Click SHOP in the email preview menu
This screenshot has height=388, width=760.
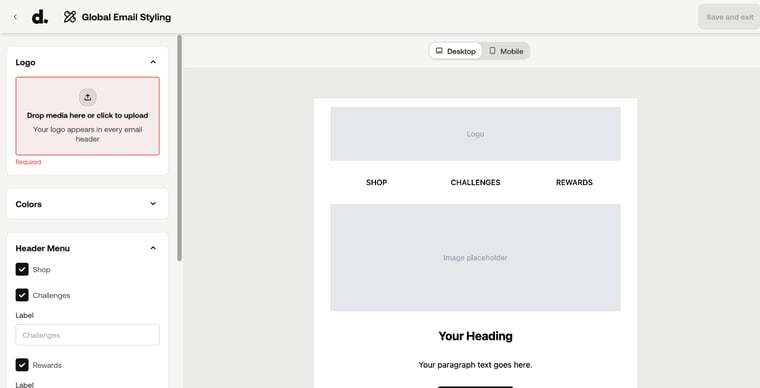pyautogui.click(x=377, y=183)
